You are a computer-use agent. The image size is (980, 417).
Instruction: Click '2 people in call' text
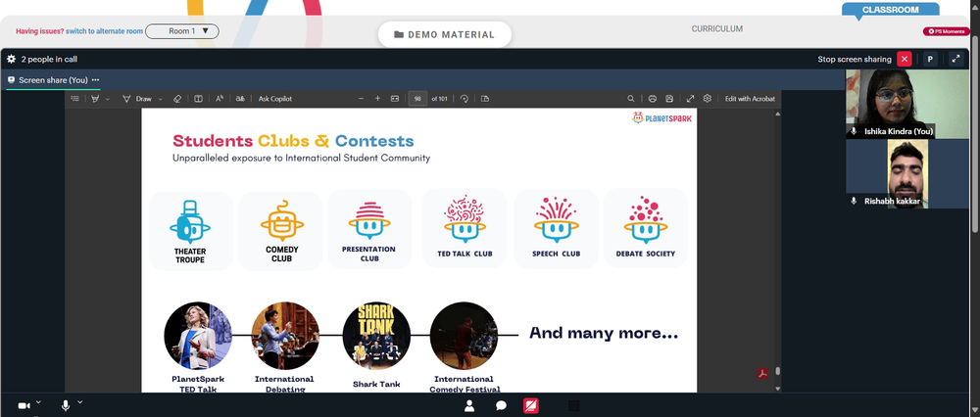49,60
